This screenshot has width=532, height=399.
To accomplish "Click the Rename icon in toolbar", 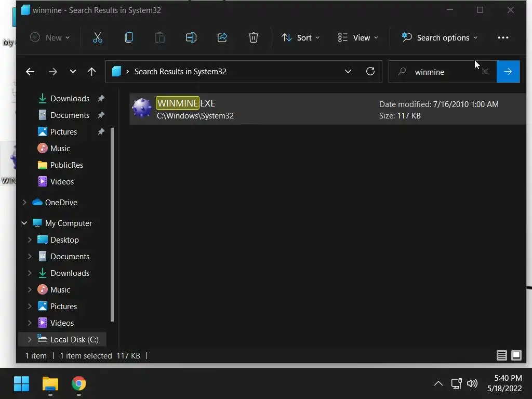I will click(191, 37).
